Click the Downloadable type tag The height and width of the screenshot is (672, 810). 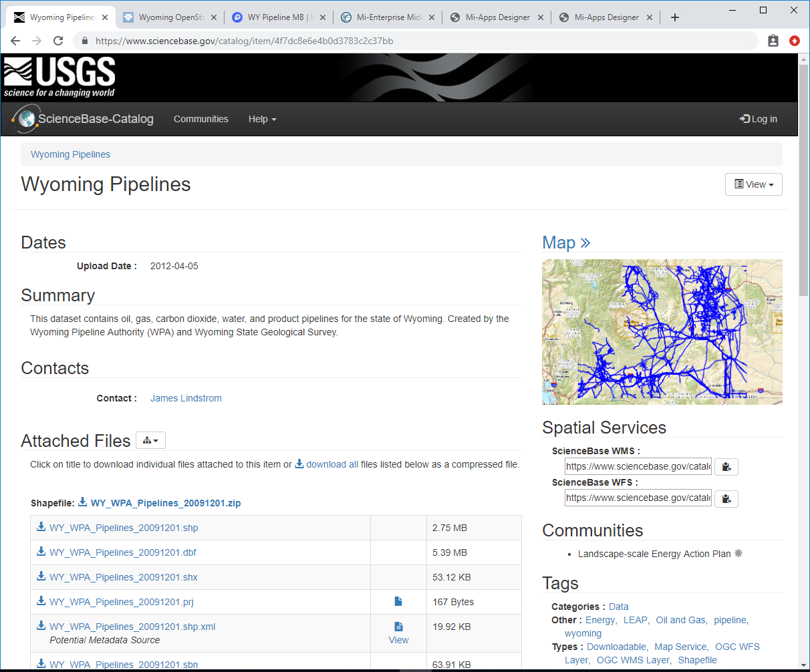pyautogui.click(x=616, y=647)
